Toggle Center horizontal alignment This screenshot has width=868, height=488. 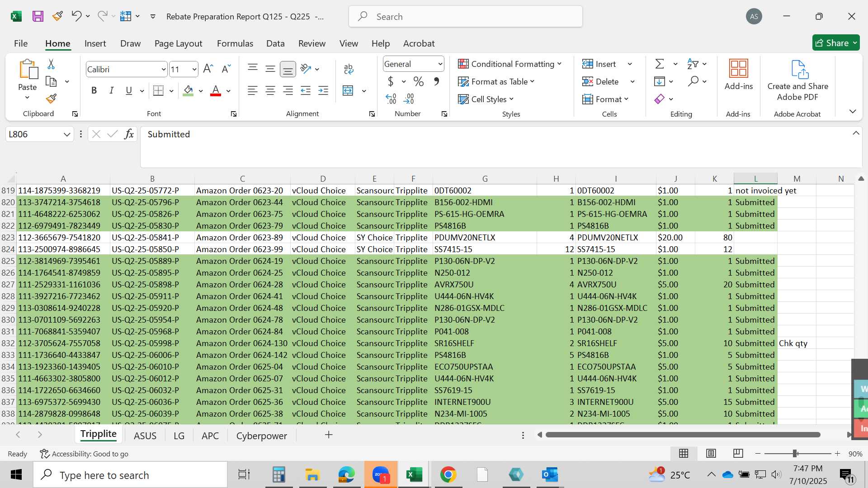270,91
